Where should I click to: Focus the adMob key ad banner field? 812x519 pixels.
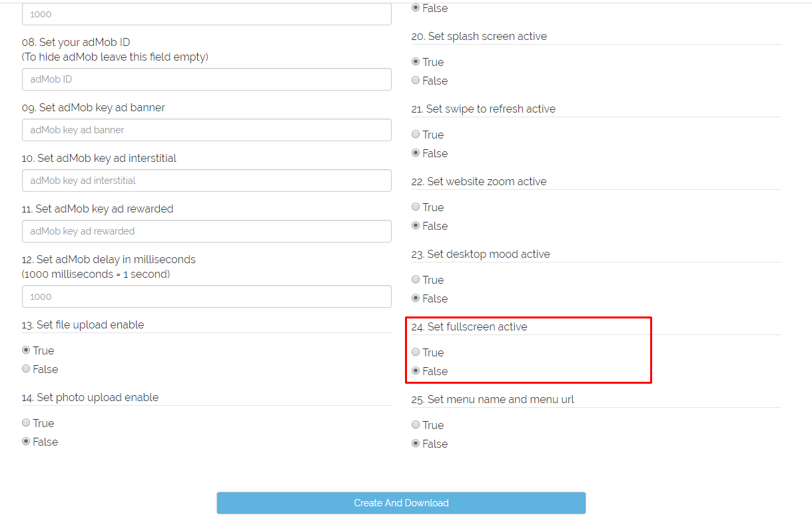click(206, 130)
